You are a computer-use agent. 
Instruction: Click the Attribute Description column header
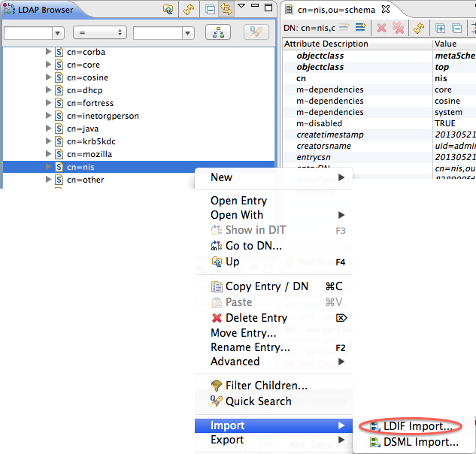[326, 44]
